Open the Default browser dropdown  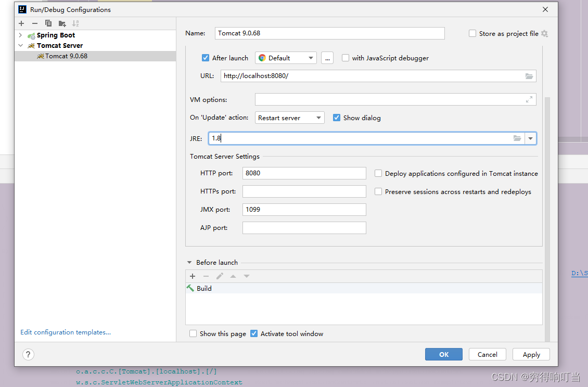point(286,58)
